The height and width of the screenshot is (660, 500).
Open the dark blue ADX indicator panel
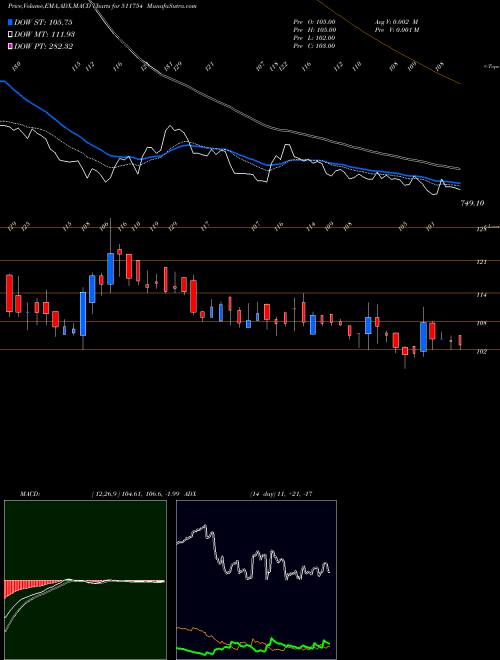tap(256, 580)
